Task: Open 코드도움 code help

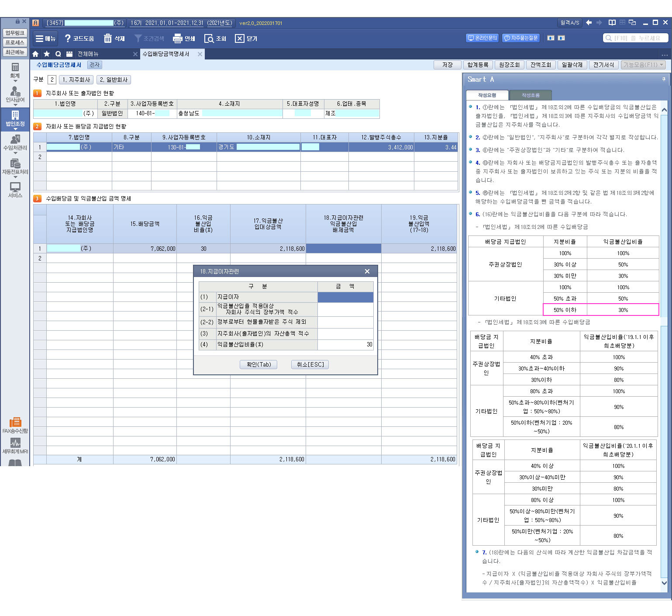Action: tap(79, 38)
